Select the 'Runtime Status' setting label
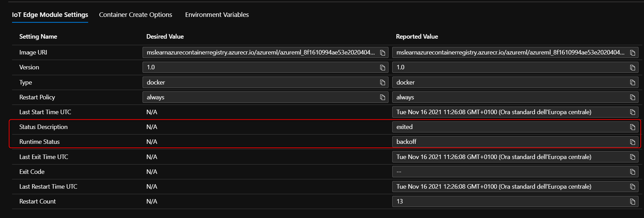644x218 pixels. (x=40, y=142)
